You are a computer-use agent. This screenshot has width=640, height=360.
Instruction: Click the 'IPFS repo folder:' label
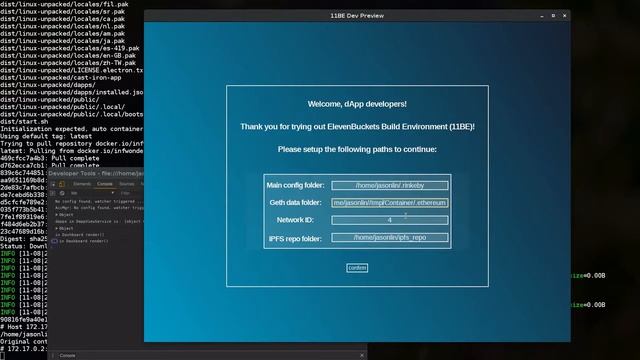pyautogui.click(x=295, y=239)
